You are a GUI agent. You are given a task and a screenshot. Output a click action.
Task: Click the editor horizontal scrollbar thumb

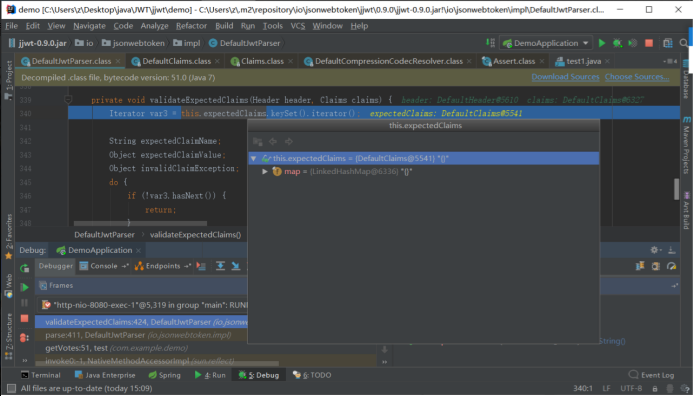[140, 224]
